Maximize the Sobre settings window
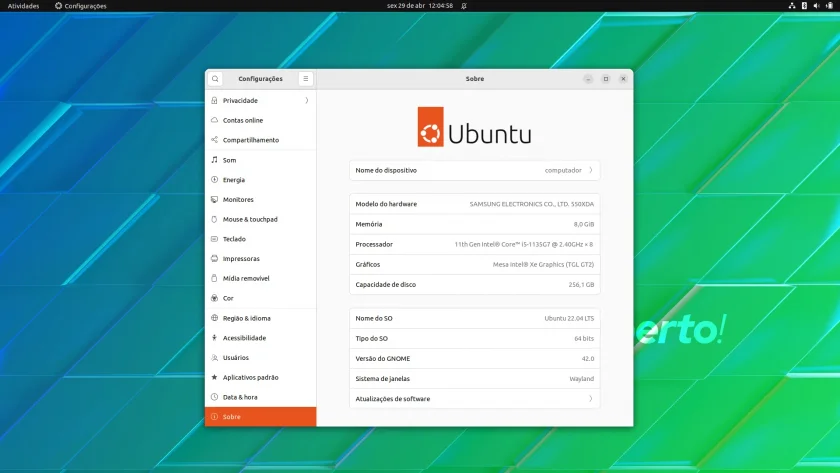The image size is (840, 473). pos(606,79)
